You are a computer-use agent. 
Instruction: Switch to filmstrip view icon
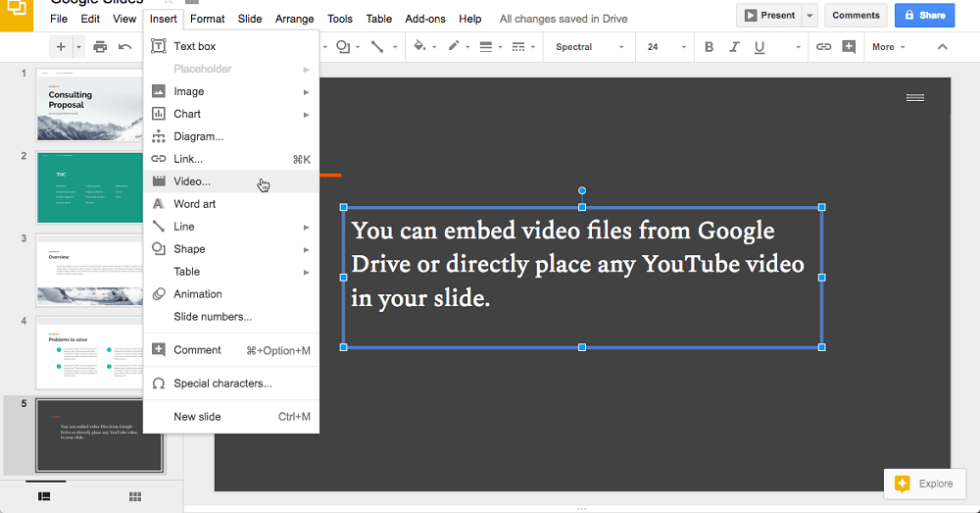click(x=44, y=497)
